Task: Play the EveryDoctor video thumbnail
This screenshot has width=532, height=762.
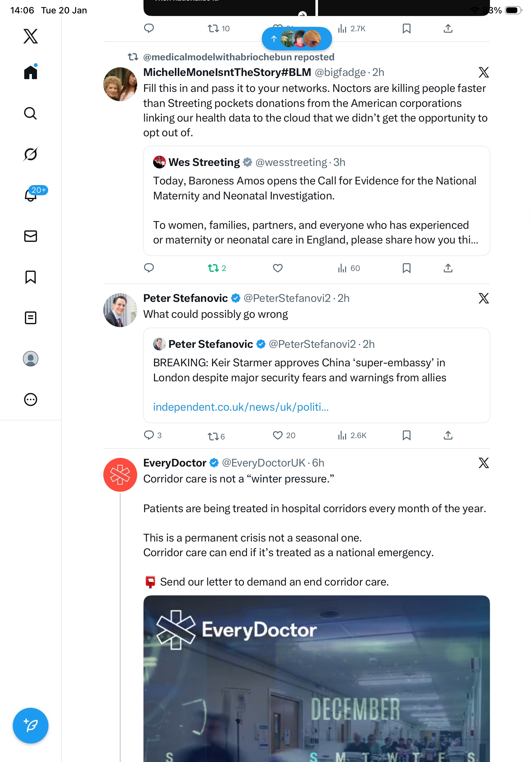Action: [316, 680]
